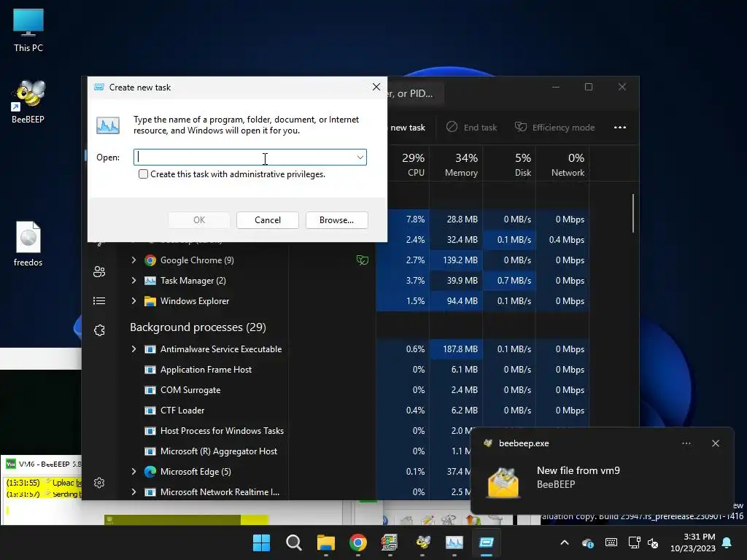Expand the Google Chrome (9) process group
This screenshot has width=747, height=560.
(x=134, y=260)
